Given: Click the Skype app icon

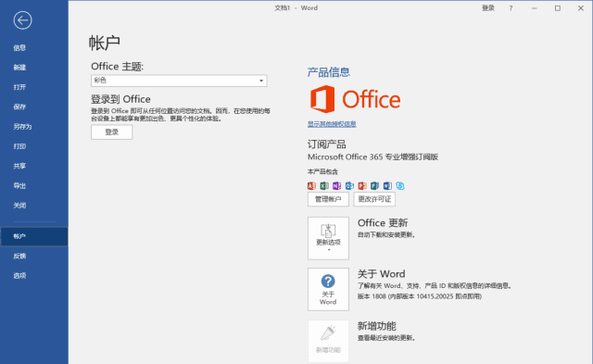Looking at the screenshot, I should pyautogui.click(x=400, y=185).
